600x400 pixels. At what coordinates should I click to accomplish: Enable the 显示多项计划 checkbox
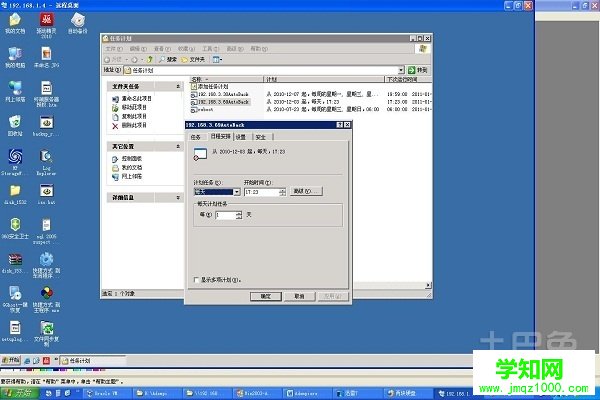pos(196,280)
